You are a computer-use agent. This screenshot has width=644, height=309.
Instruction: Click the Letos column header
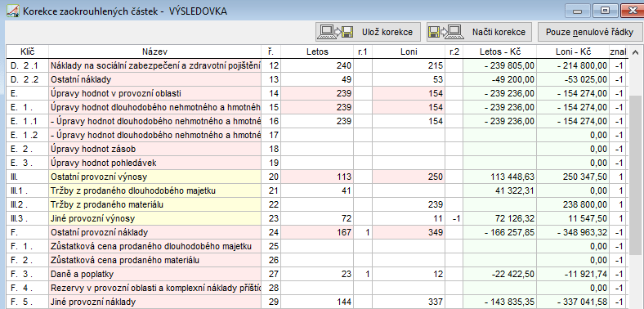[x=317, y=51]
